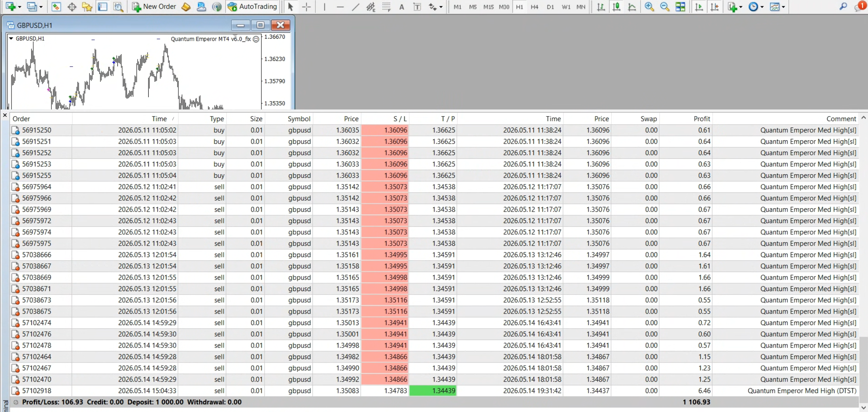Open the search magnifier
Screen dimensions: 868x412
tap(843, 6)
